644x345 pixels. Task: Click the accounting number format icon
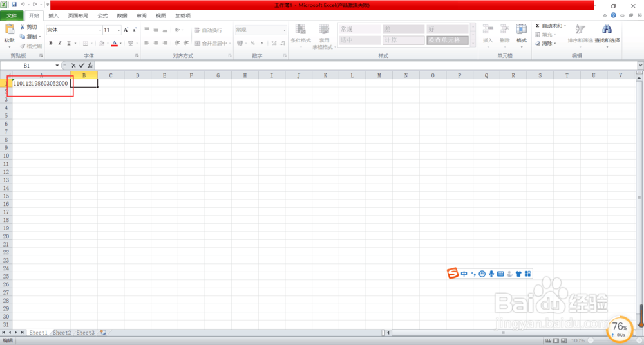[240, 43]
